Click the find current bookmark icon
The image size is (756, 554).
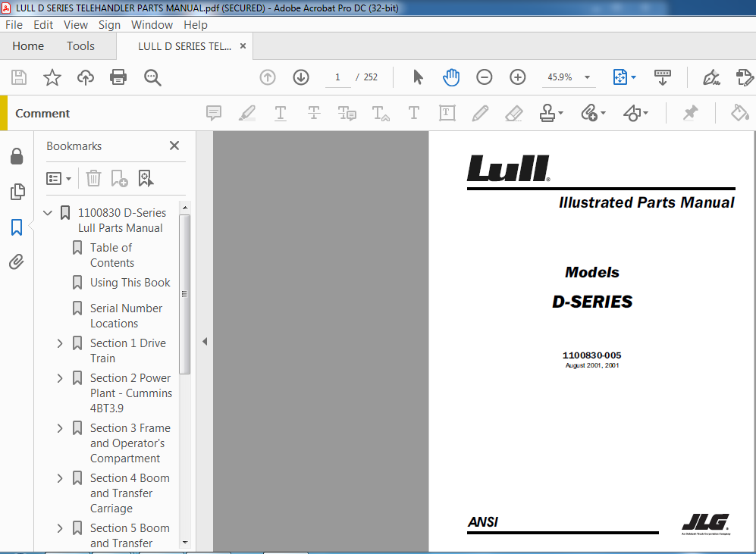coord(146,178)
